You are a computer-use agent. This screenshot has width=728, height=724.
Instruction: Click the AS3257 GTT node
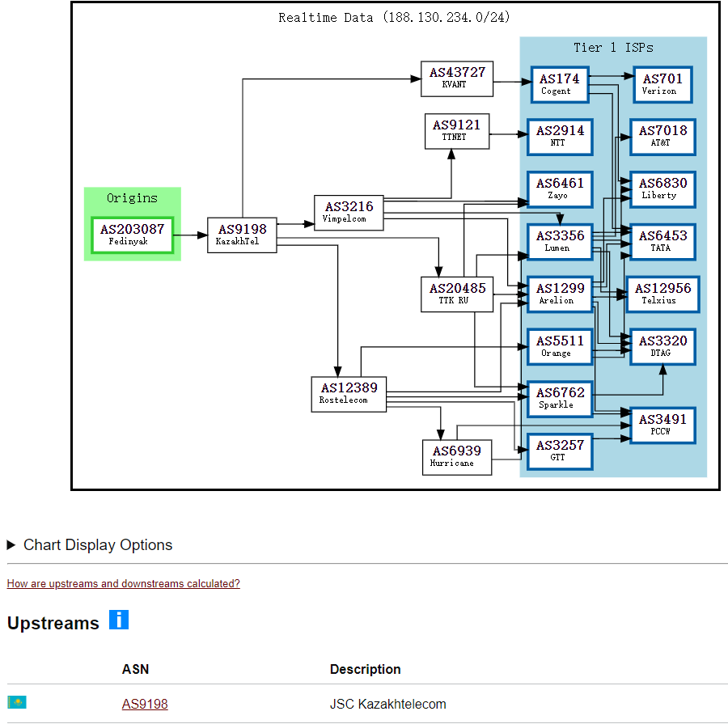pos(560,451)
